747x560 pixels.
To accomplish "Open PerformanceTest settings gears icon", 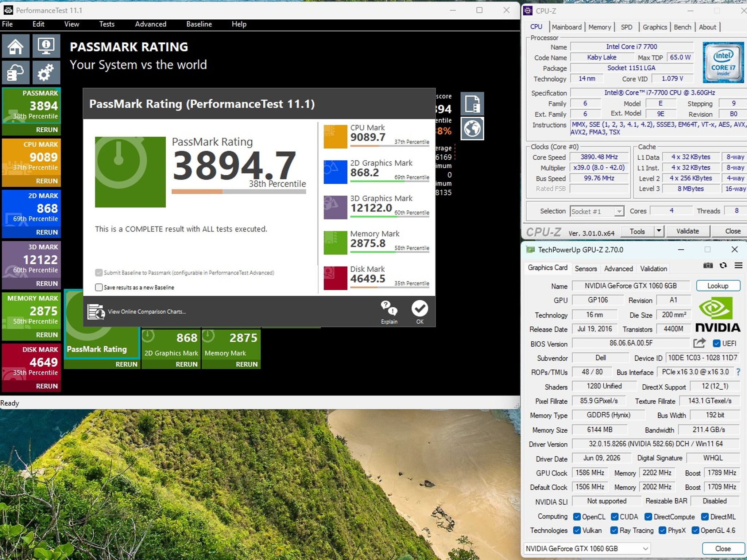I will click(46, 72).
